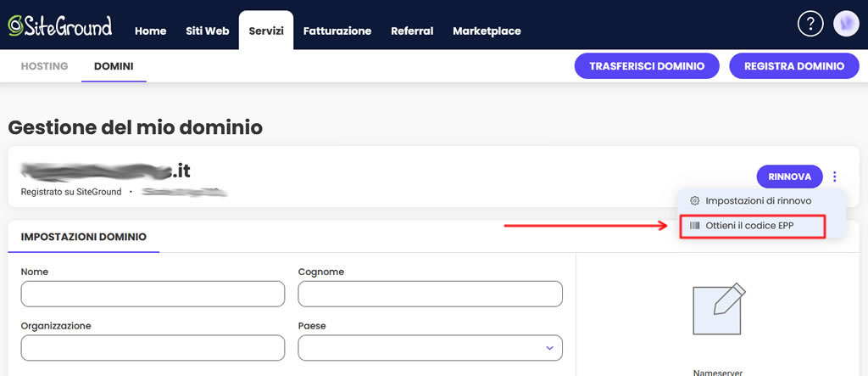Viewport: 868px width, 376px height.
Task: Open the help question mark icon
Action: tap(810, 25)
